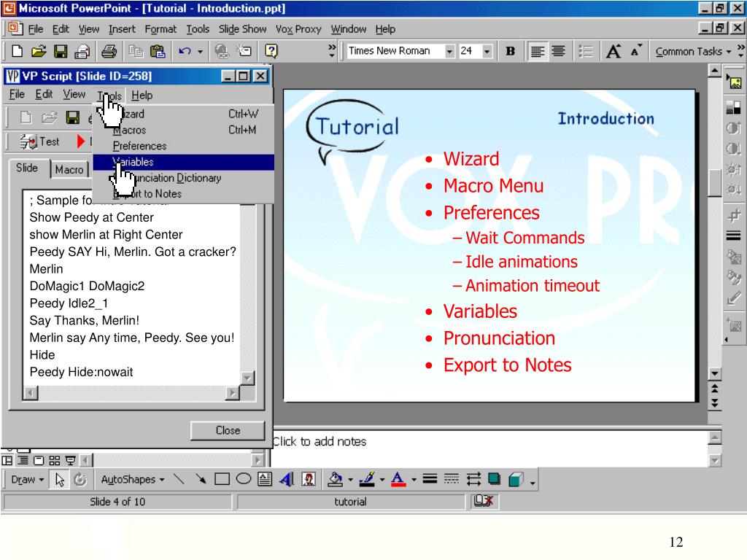Choose Variables from the Tools menu
747x560 pixels.
pos(183,162)
